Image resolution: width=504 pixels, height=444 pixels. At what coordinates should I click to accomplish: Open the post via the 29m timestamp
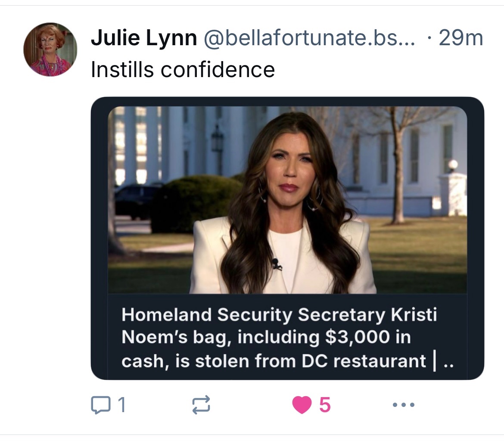pyautogui.click(x=460, y=39)
